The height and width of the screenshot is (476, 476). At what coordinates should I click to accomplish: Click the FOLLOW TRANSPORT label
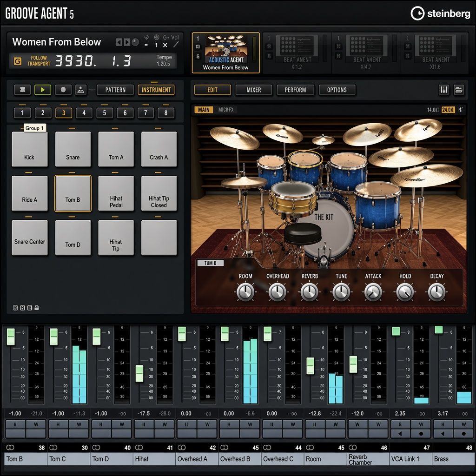tap(39, 61)
